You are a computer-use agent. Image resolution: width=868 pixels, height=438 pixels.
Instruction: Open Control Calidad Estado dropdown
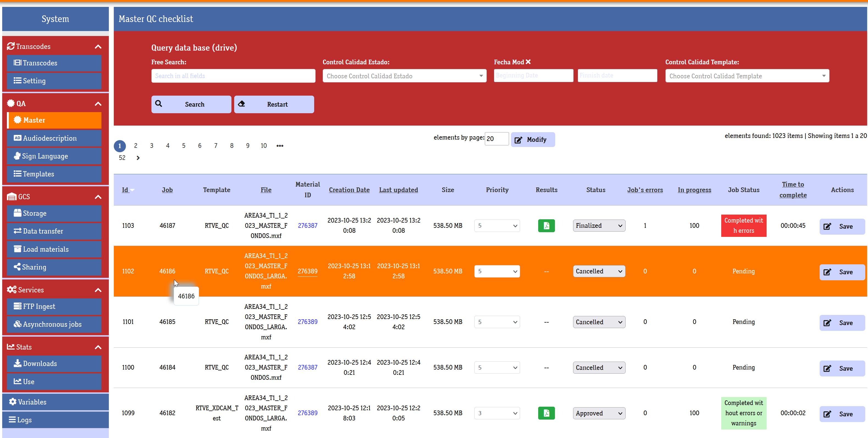[404, 76]
